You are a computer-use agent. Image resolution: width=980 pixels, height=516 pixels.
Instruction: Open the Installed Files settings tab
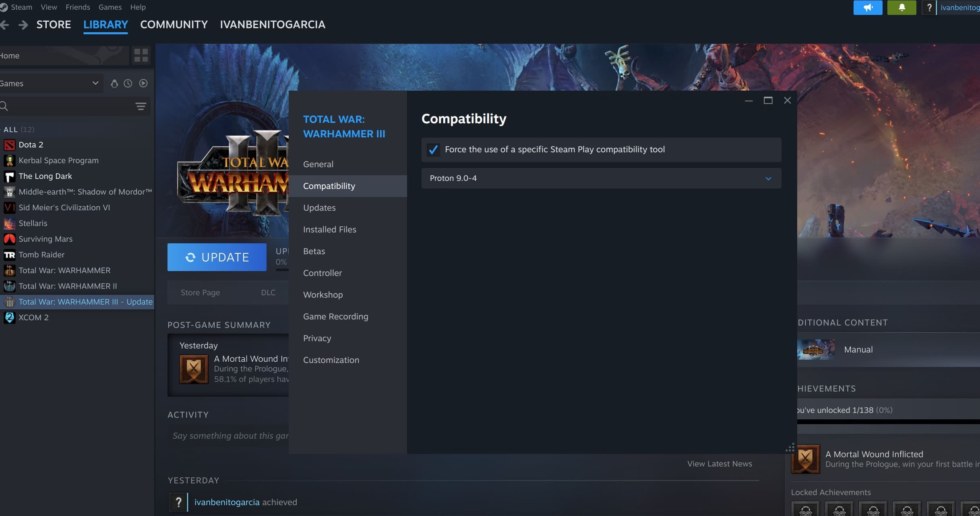coord(329,230)
